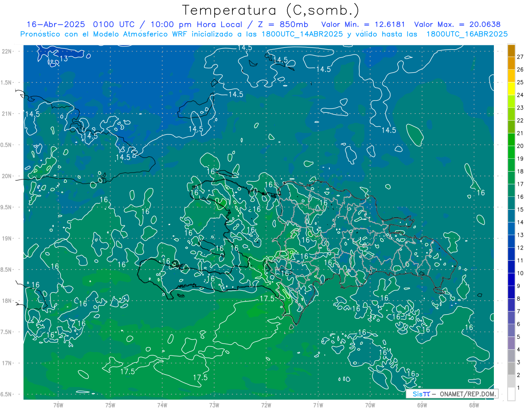The height and width of the screenshot is (411, 532).
Task: Click the 'SisTT - ONAMET/REP.DOM.' credit box
Action: click(x=452, y=394)
